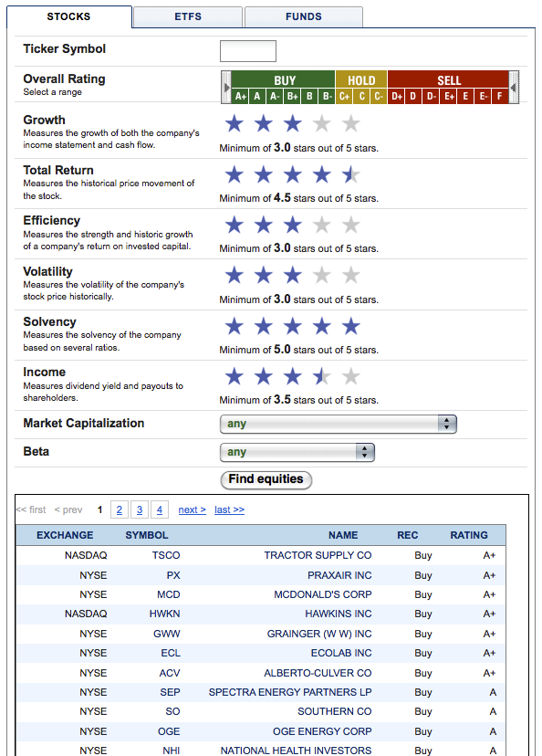
Task: Go to results page 4
Action: click(160, 509)
